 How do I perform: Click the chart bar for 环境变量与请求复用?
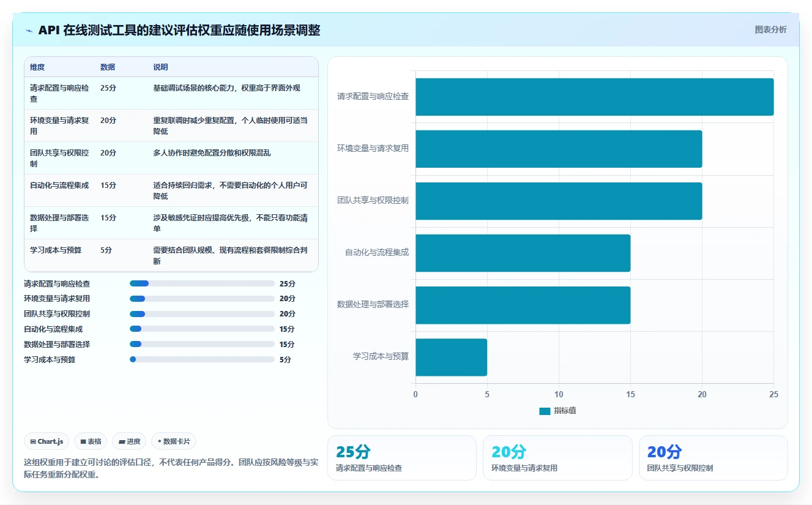[x=559, y=149]
